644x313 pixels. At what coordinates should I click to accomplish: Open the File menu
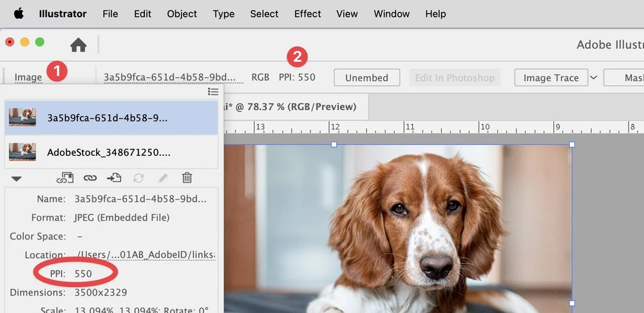coord(110,14)
